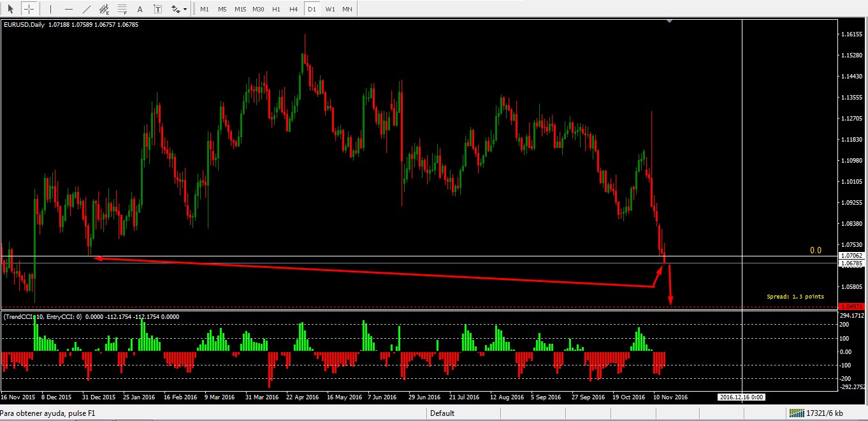This screenshot has width=868, height=421.
Task: Select the MN monthly timeframe tab
Action: tap(347, 8)
